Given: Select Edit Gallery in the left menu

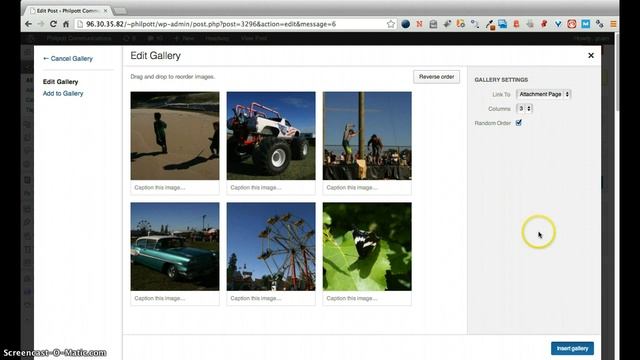Looking at the screenshot, I should [60, 82].
